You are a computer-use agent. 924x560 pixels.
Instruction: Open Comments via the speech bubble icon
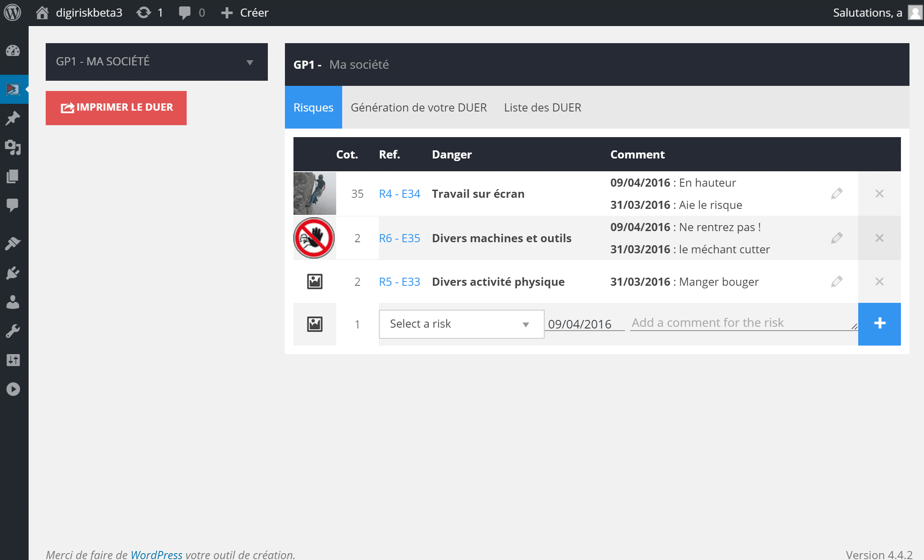[x=13, y=205]
